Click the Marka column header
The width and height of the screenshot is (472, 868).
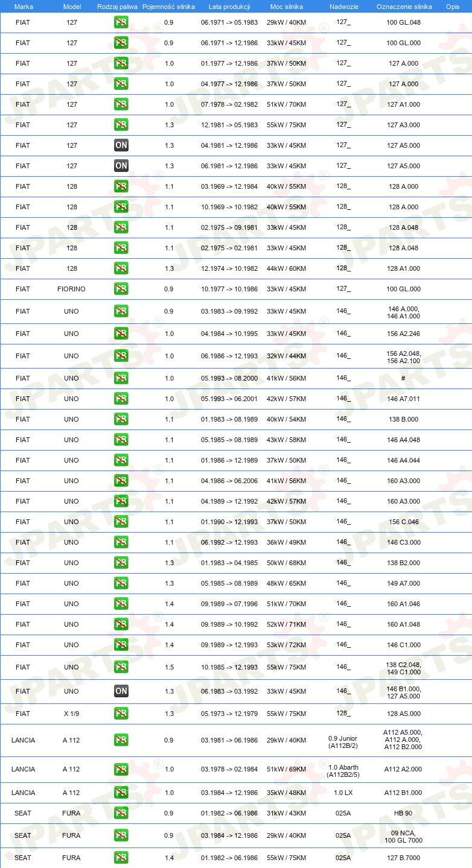(x=23, y=6)
